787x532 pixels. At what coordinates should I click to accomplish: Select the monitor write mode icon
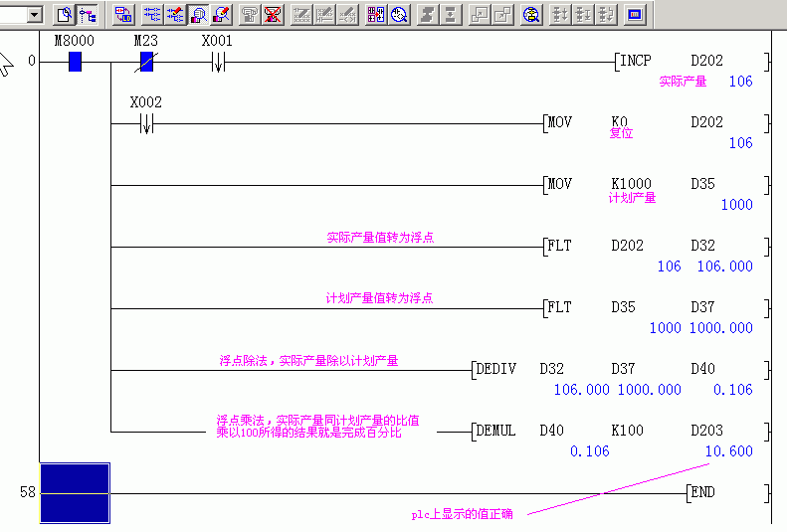(221, 15)
